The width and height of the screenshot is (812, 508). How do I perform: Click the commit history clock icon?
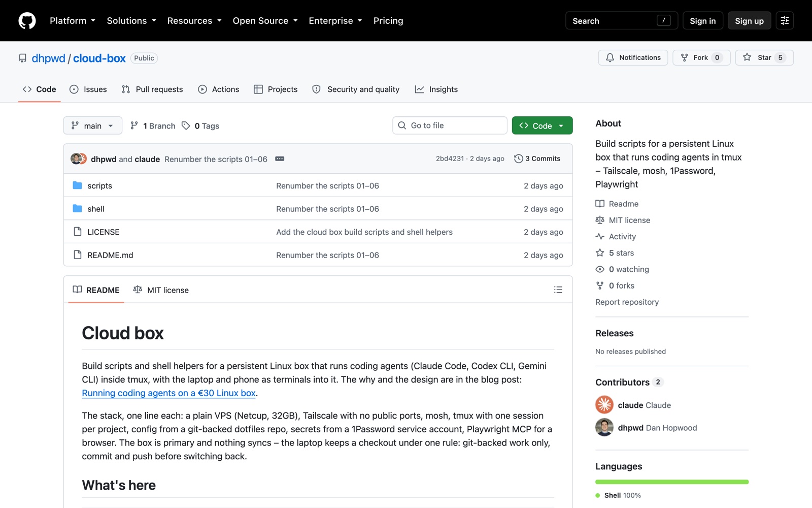tap(518, 158)
